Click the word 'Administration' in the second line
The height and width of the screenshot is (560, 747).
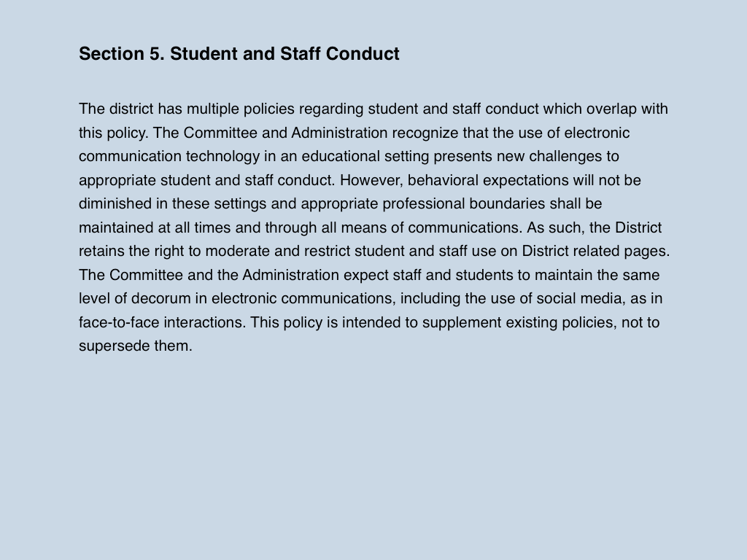click(x=339, y=133)
